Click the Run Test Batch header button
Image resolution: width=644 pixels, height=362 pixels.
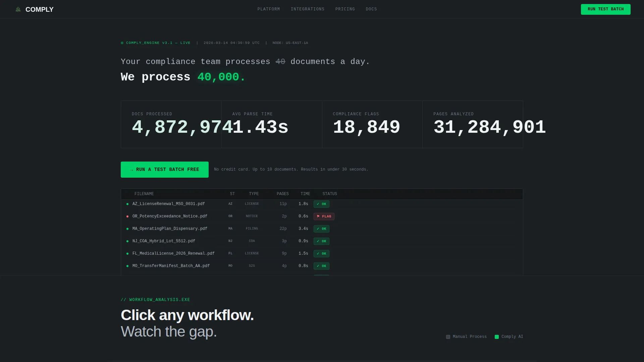[605, 9]
